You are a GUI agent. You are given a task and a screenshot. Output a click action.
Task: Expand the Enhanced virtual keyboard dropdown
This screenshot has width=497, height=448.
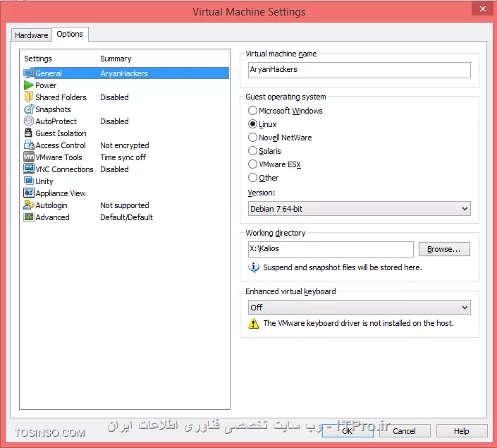pos(359,307)
